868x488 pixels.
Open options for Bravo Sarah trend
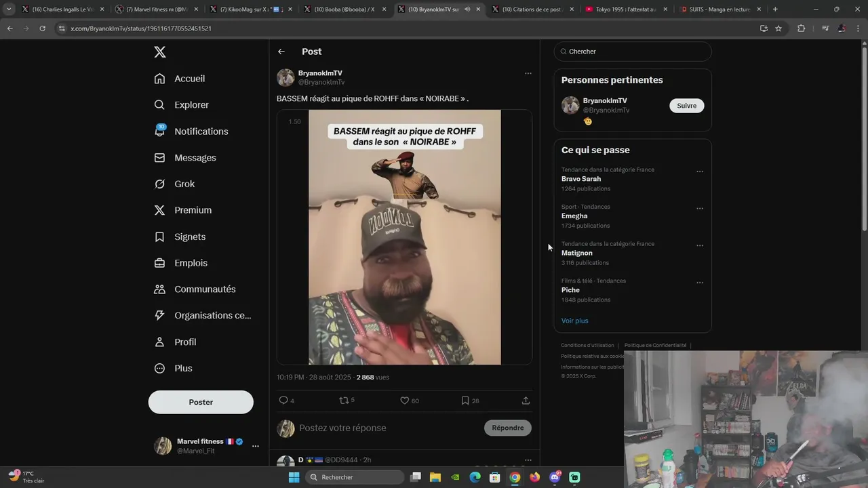(x=700, y=171)
